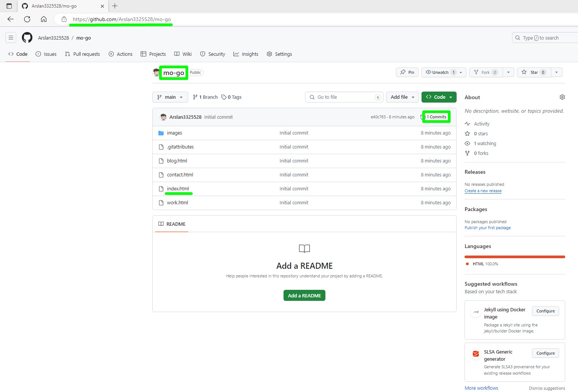The height and width of the screenshot is (392, 578).
Task: Open the blog.html file
Action: point(177,161)
